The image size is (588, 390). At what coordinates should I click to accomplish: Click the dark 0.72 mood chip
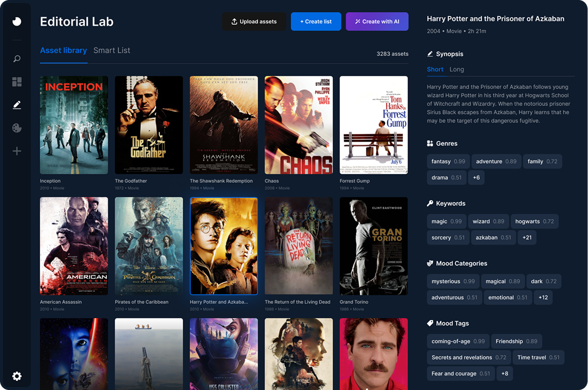point(543,281)
